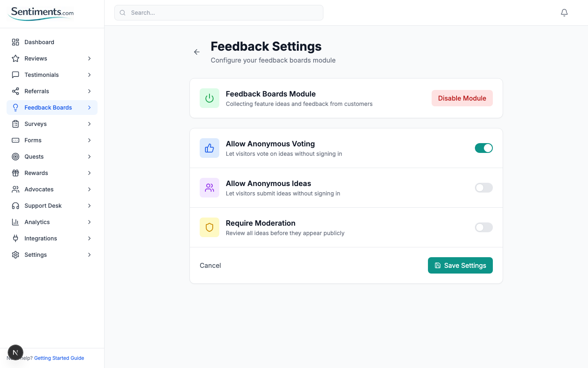Open the Surveys menu item
Screen dimensions: 588x368
[36, 124]
